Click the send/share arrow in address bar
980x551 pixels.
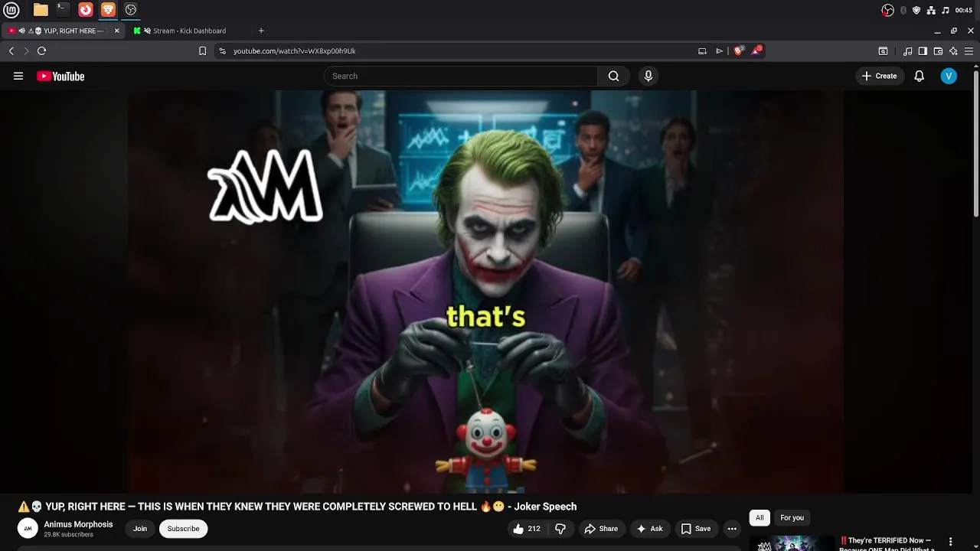719,51
